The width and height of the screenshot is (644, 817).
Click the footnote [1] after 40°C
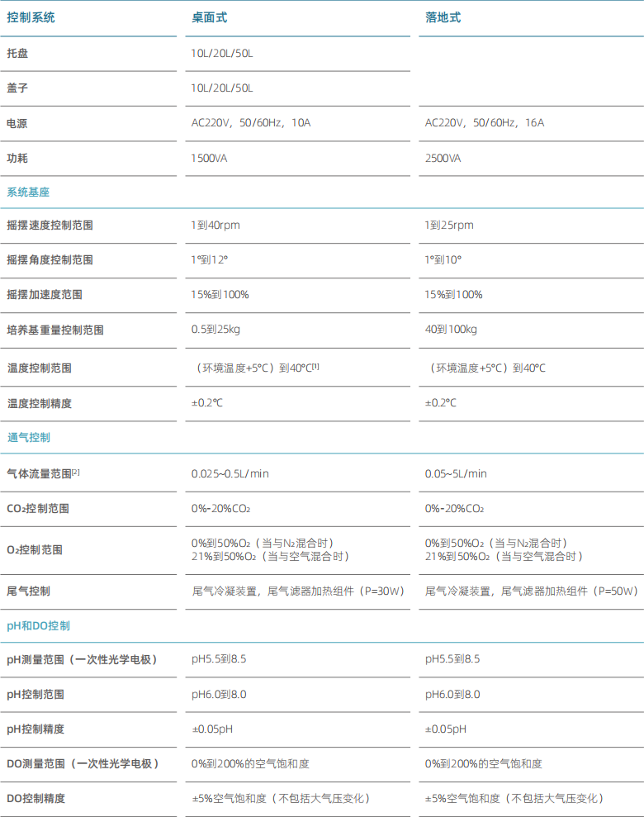point(315,366)
